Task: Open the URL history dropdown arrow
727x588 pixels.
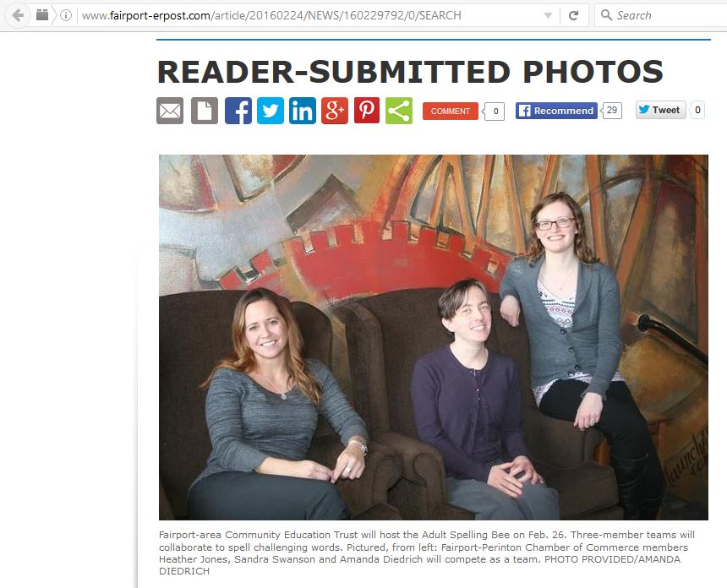Action: coord(548,16)
